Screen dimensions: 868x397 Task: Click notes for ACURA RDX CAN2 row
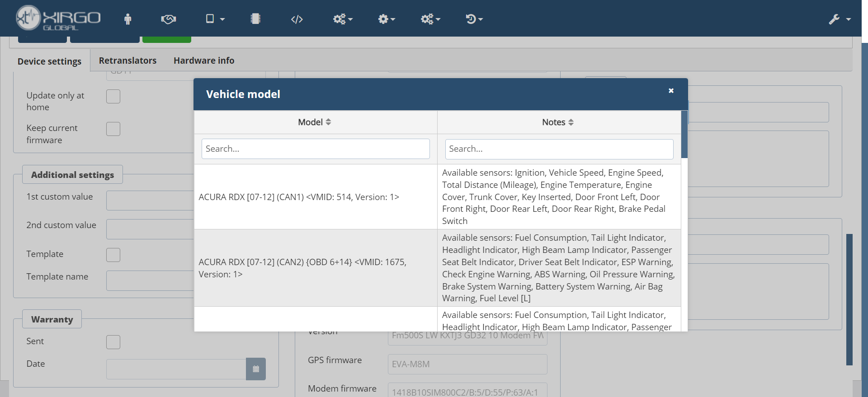pos(559,268)
